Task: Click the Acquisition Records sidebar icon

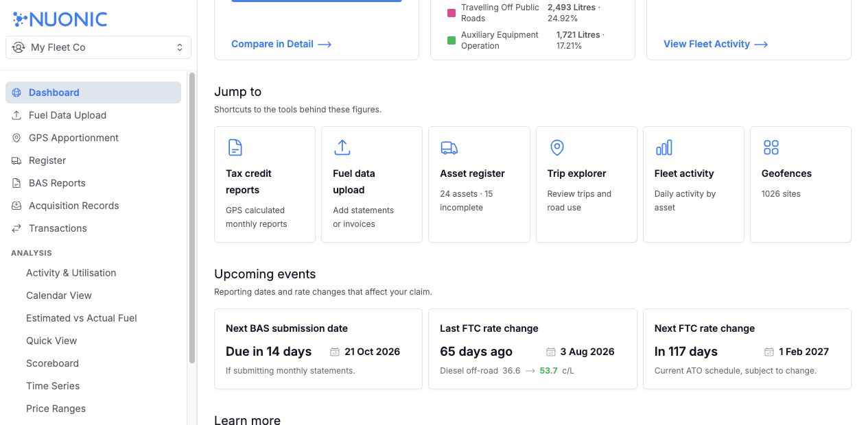Action: (16, 206)
